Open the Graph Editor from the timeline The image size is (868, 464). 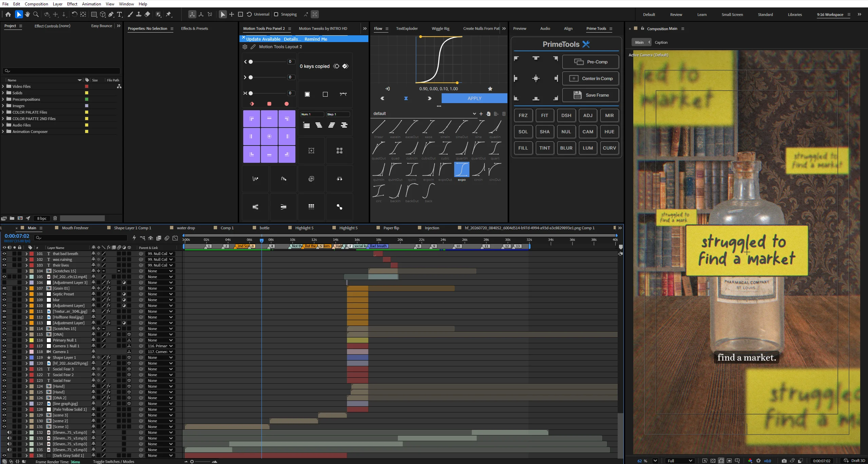(175, 238)
